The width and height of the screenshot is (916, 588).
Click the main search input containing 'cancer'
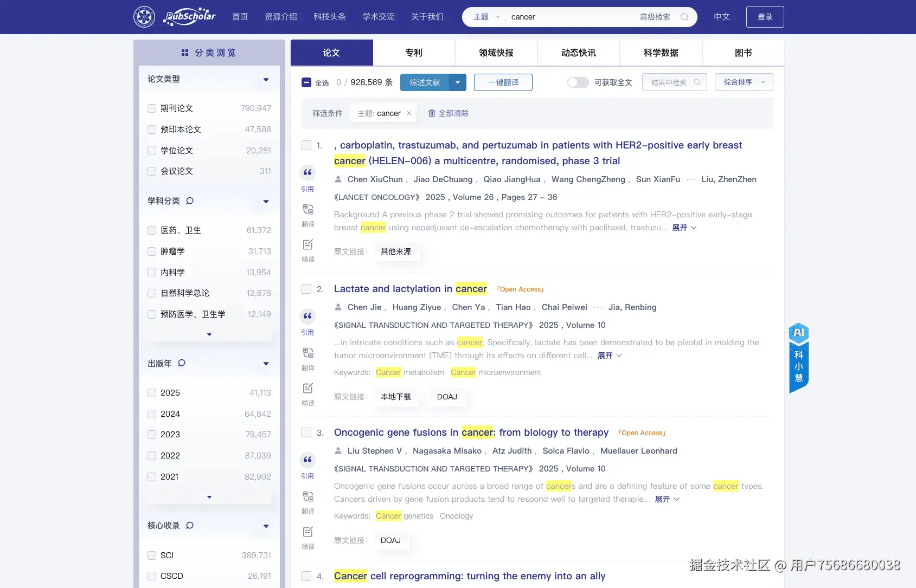(569, 17)
